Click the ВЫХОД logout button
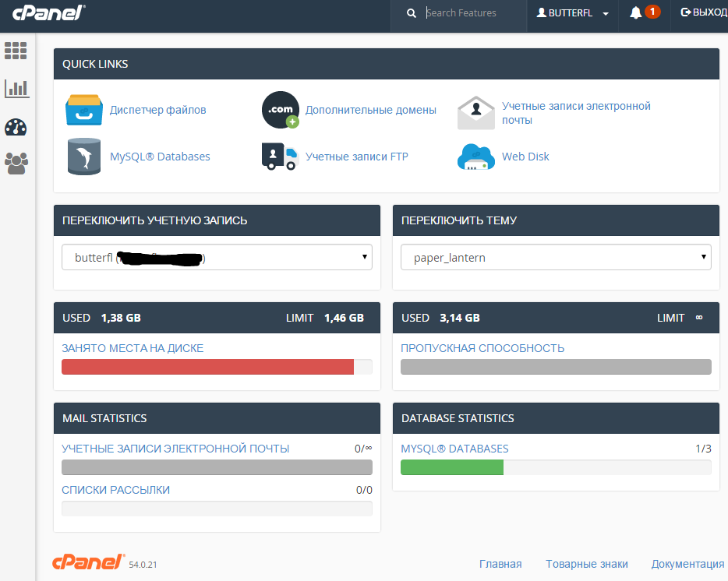This screenshot has height=581, width=728. pos(703,12)
